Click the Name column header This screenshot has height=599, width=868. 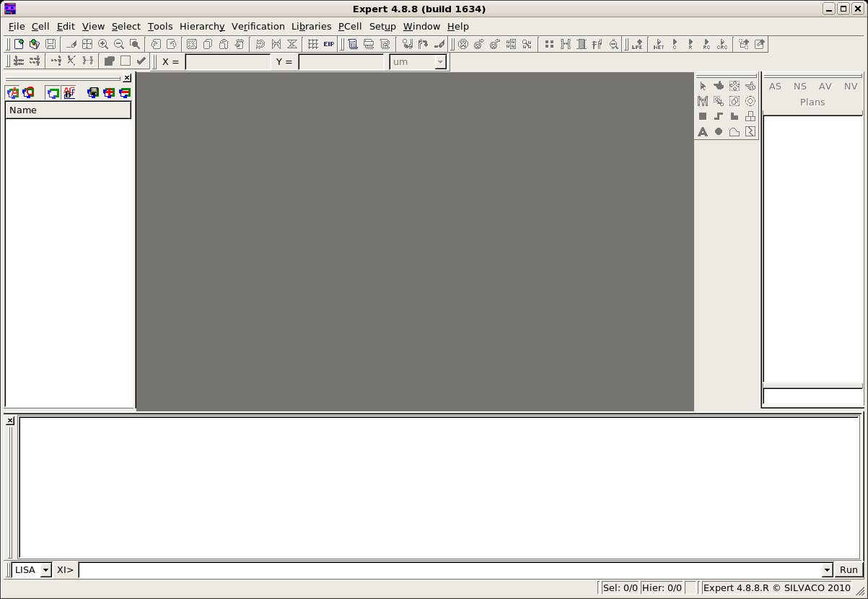pos(68,110)
